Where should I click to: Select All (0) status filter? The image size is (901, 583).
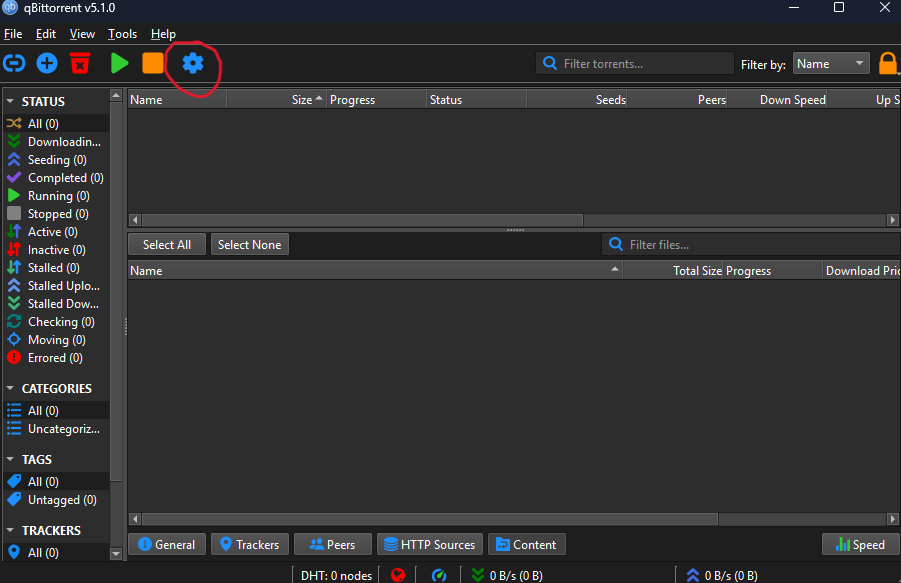click(x=56, y=123)
